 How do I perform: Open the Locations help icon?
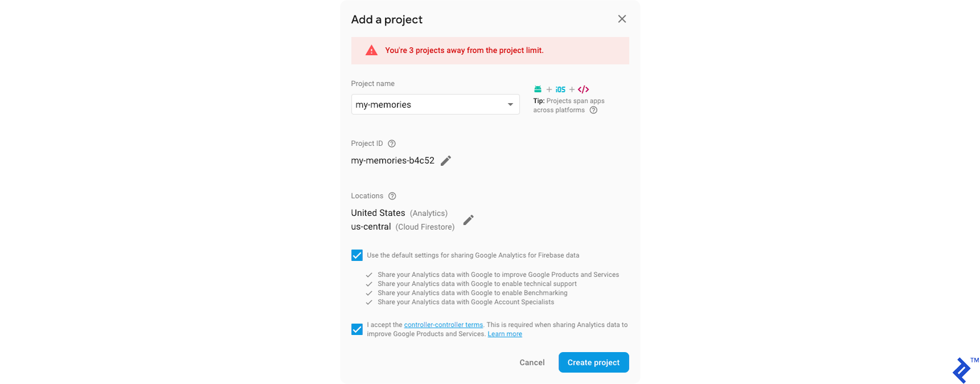[392, 195]
